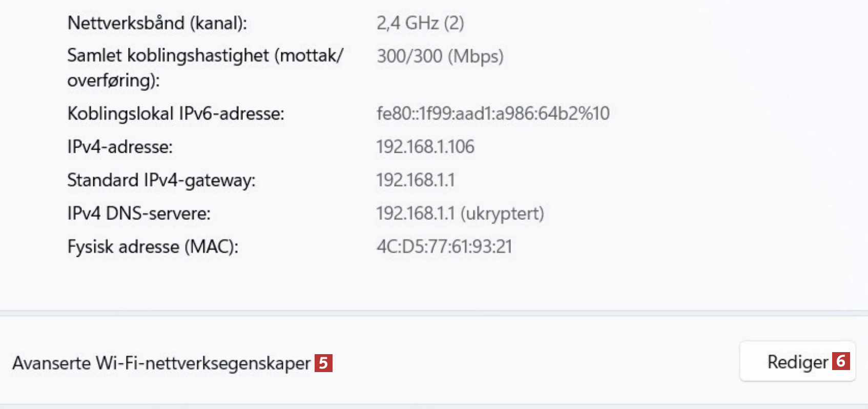Select the Standard IPv4-gateway label
The width and height of the screenshot is (868, 409).
pyautogui.click(x=161, y=180)
